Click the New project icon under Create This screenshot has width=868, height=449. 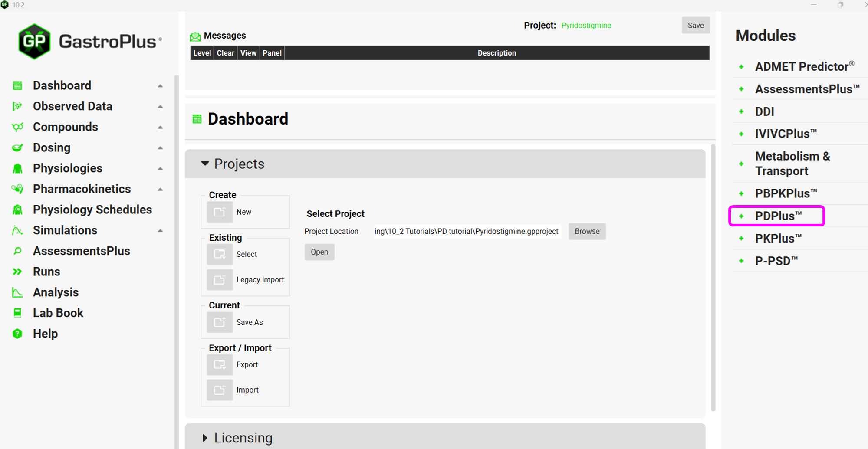[x=220, y=212]
